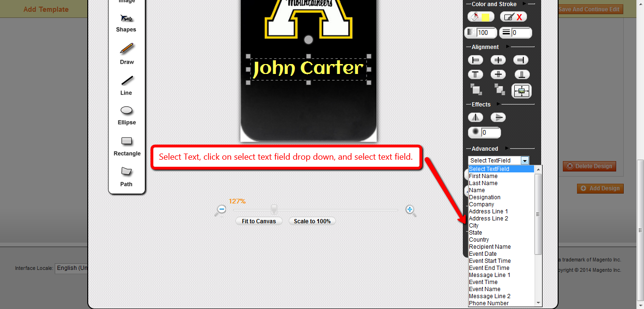This screenshot has height=309, width=644.
Task: Click the opacity value field
Action: 486,33
